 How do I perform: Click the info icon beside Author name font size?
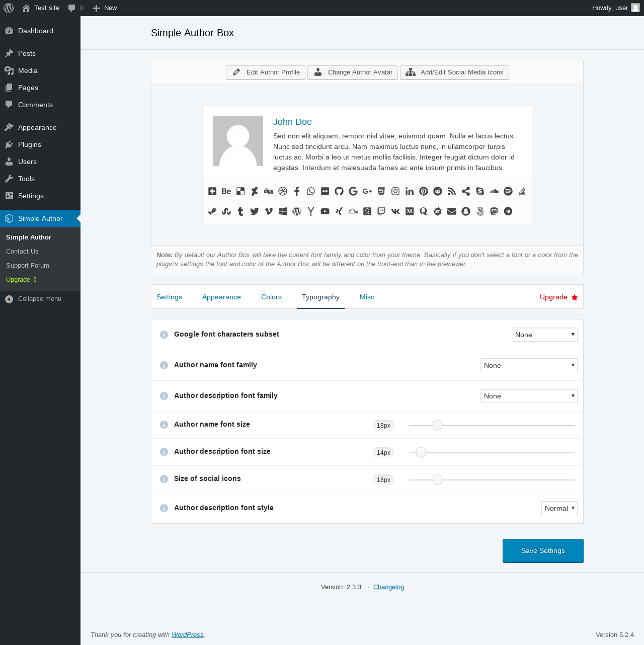tap(164, 425)
